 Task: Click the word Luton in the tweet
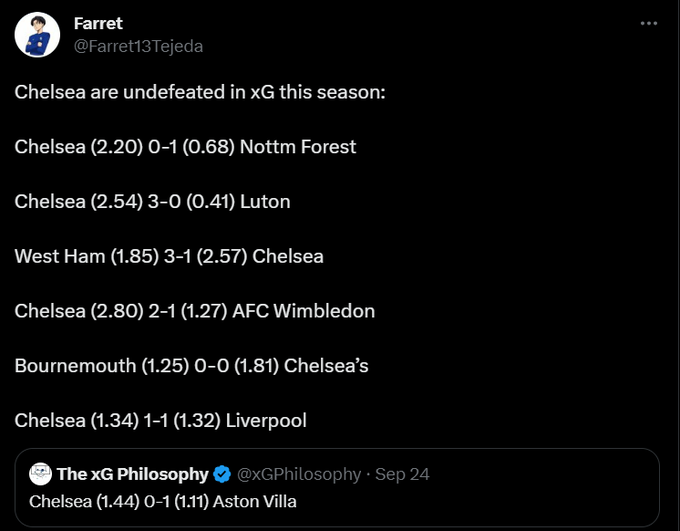pyautogui.click(x=265, y=202)
